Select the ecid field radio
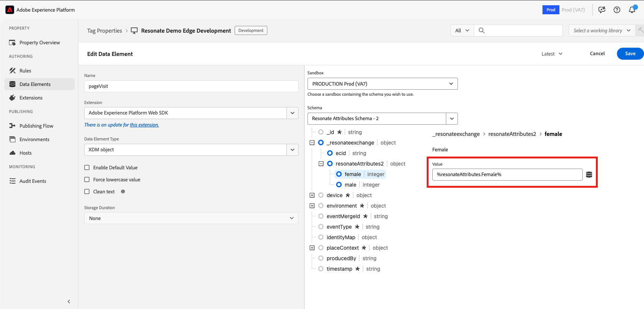Viewport: 644px width, 309px height. [x=330, y=153]
